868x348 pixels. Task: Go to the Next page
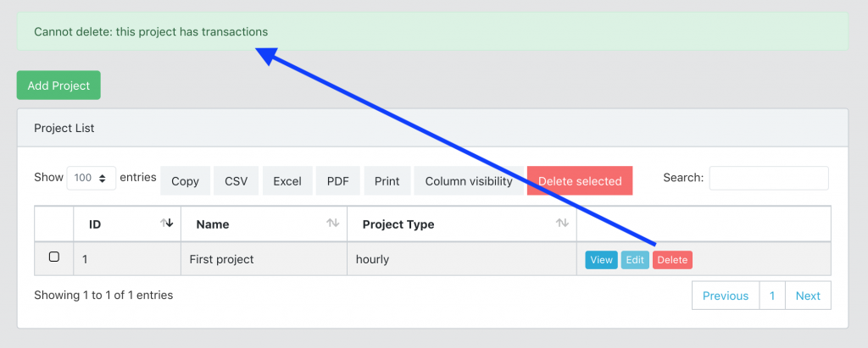coord(808,296)
